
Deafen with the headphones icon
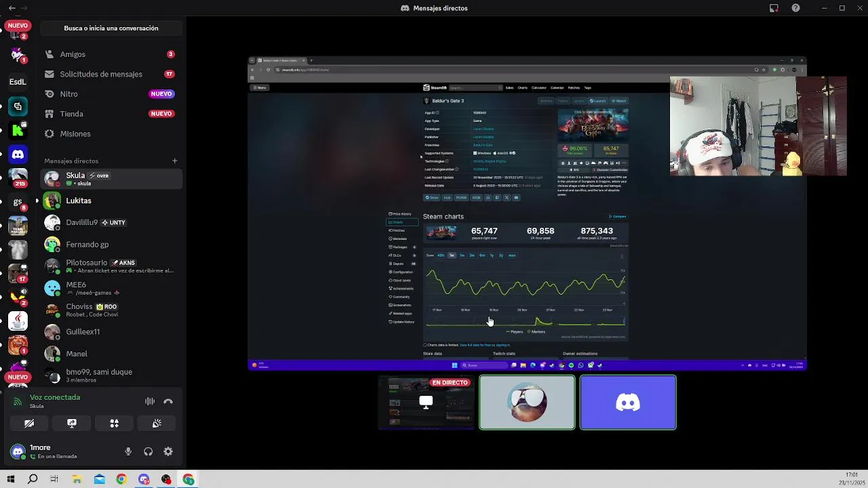point(149,451)
